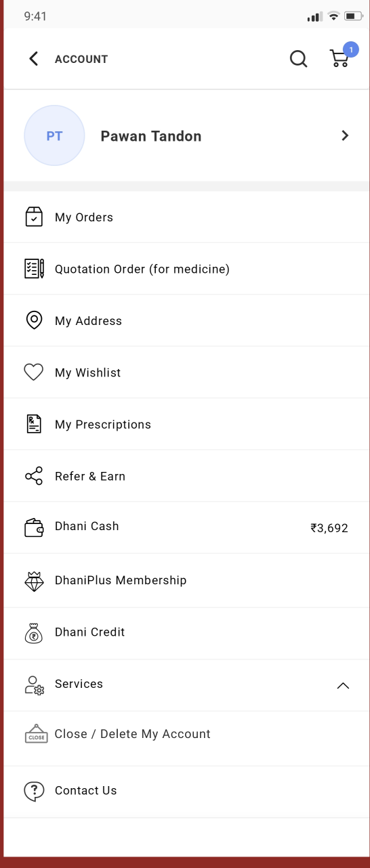Tap the Refer & Earn share icon

(34, 476)
